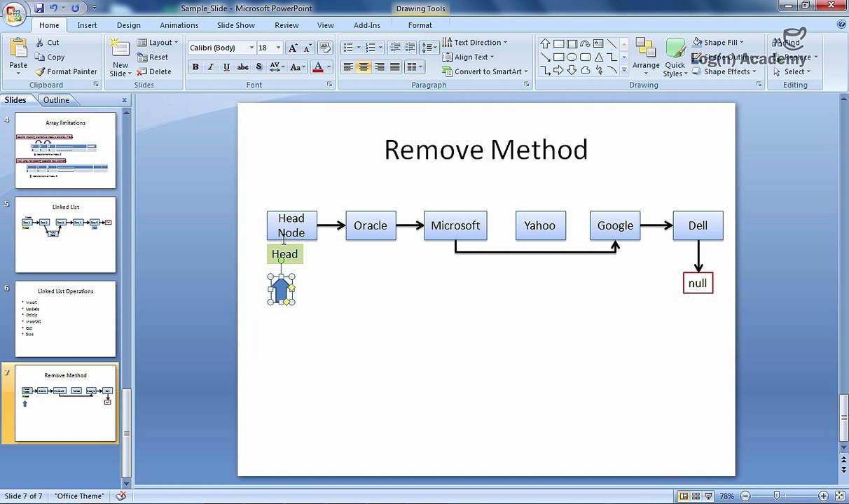Select the Linked List slide thumbnail

coord(65,234)
